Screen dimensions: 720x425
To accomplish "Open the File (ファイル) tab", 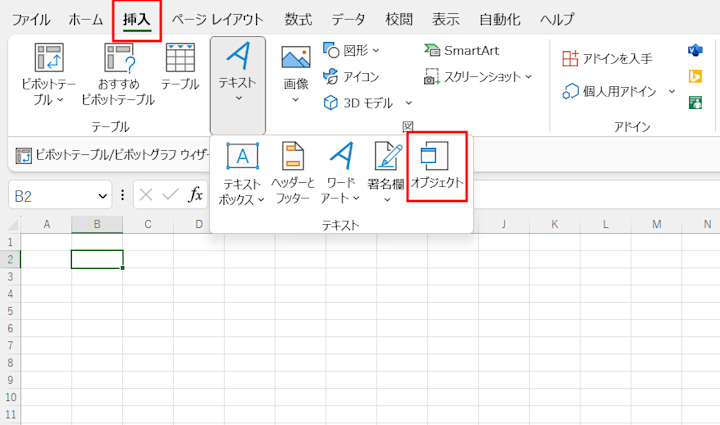I will coord(31,20).
